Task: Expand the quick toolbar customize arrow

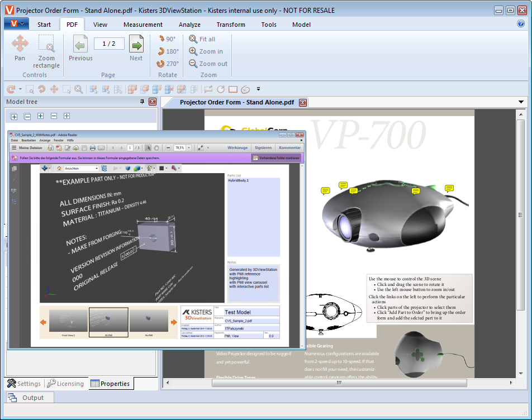Action: coord(258,89)
